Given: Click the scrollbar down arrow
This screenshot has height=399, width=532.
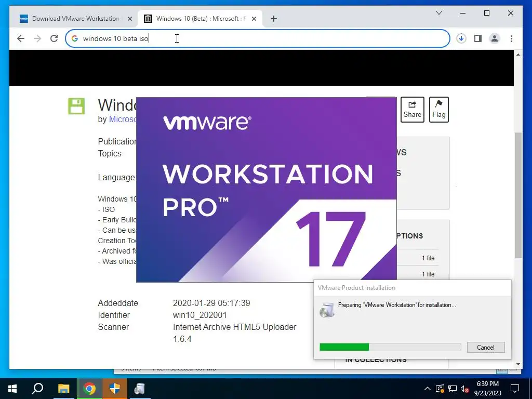Looking at the screenshot, I should [x=518, y=364].
